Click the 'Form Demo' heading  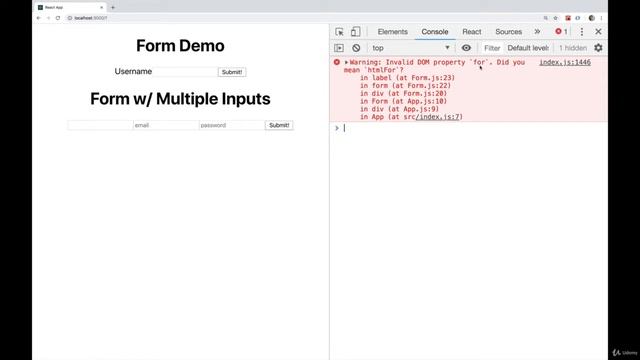[180, 46]
